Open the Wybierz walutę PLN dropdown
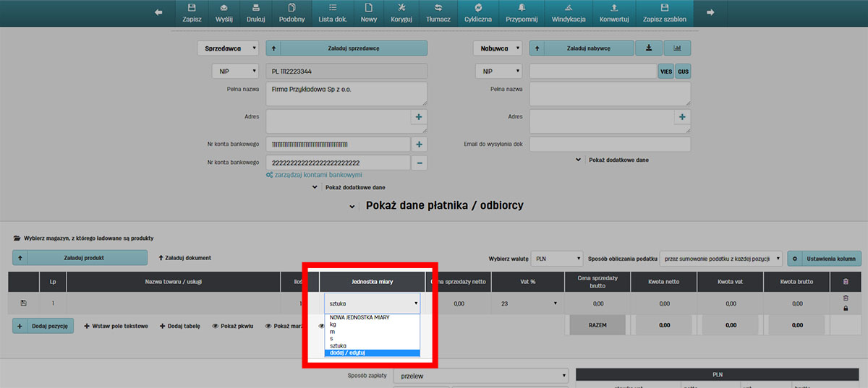The width and height of the screenshot is (868, 388). pyautogui.click(x=556, y=259)
